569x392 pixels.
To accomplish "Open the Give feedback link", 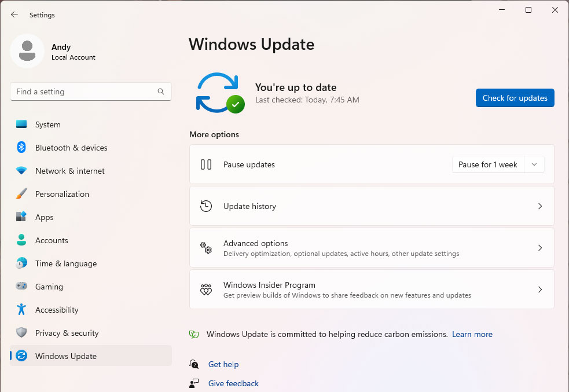I will coord(233,383).
